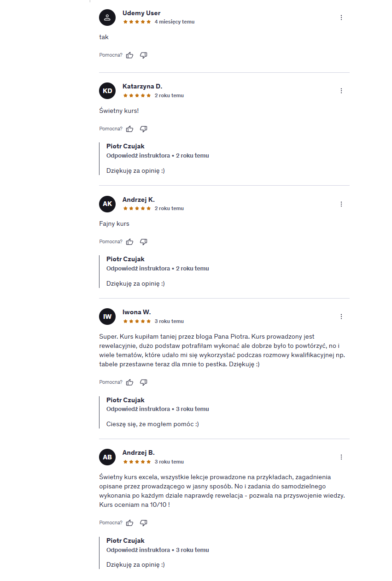Open options menu for Udemy User's review
The width and height of the screenshot is (392, 581).
[341, 18]
